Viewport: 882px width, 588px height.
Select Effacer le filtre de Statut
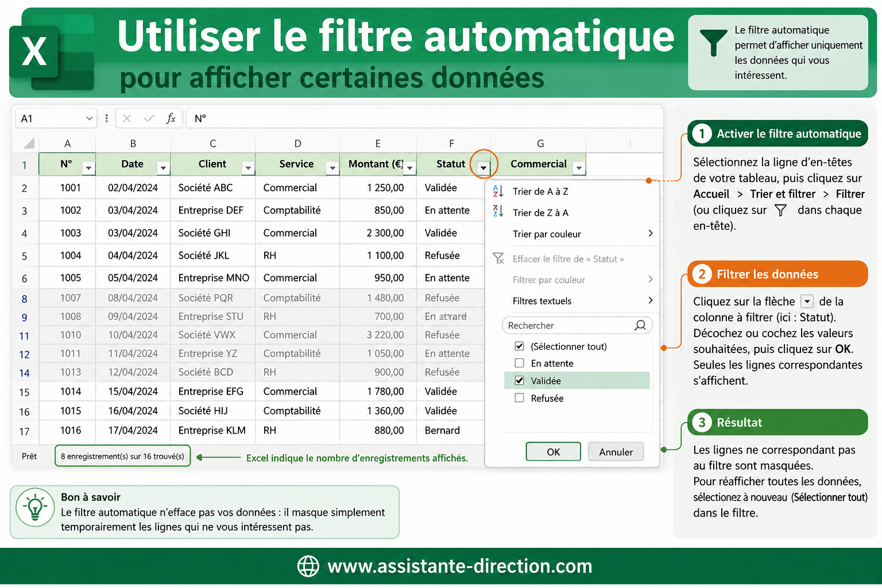click(568, 259)
